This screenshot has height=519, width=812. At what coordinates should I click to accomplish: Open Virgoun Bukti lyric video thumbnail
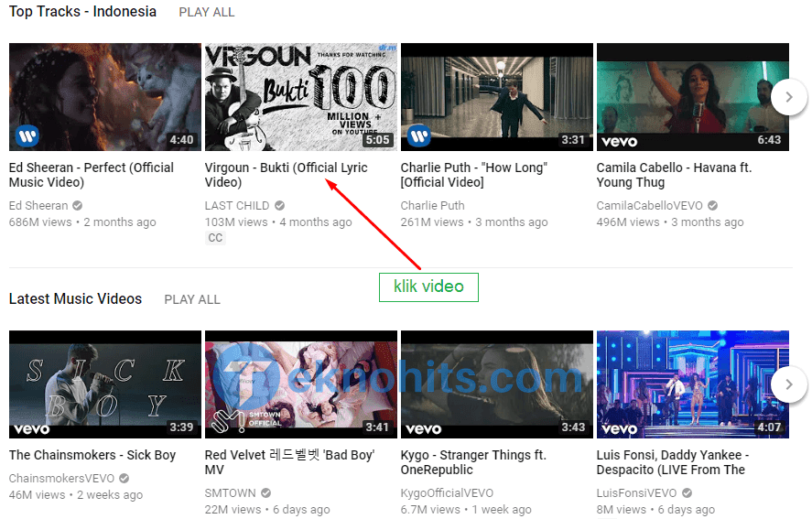(301, 97)
